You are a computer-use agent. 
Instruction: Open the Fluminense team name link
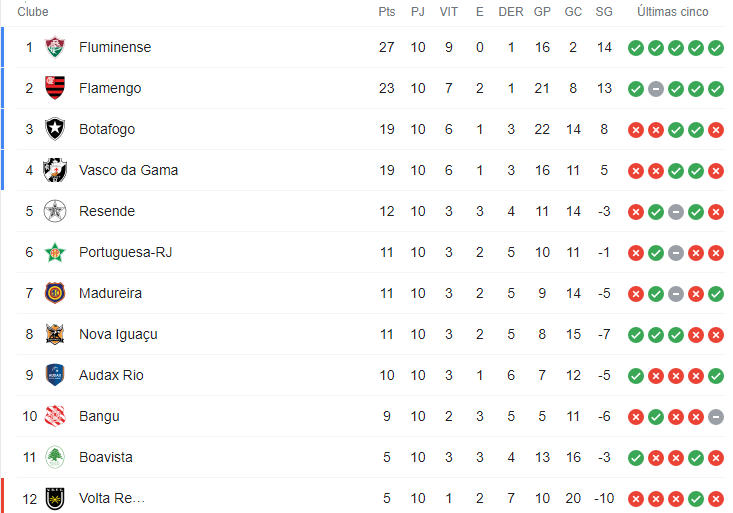[115, 47]
